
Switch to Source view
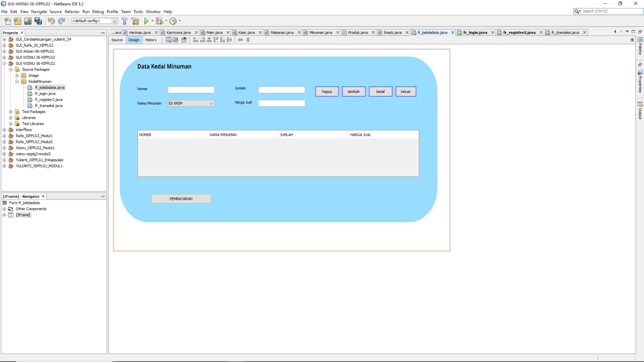(117, 40)
